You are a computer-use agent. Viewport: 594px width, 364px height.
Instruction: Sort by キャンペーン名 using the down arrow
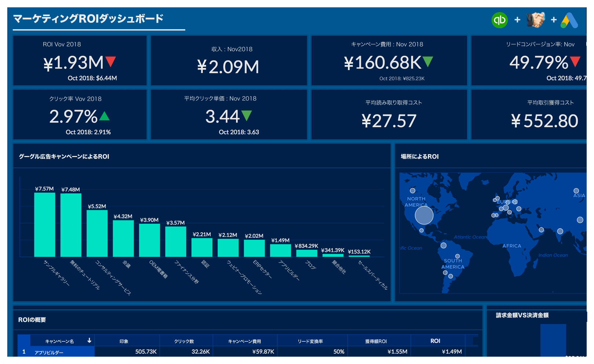coord(89,341)
